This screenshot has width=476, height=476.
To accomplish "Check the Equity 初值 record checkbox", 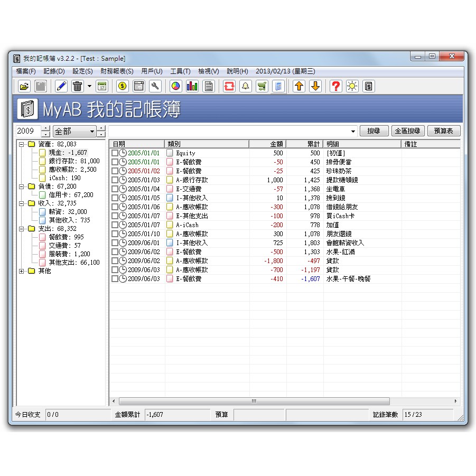I will click(x=115, y=153).
